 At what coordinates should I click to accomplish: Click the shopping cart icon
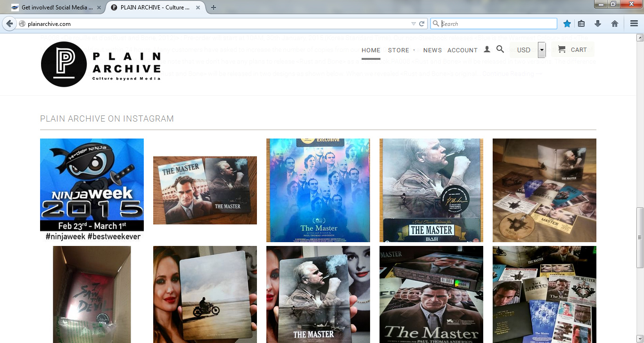click(x=561, y=49)
